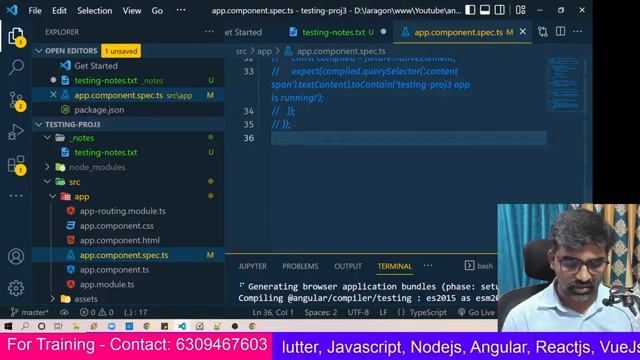This screenshot has width=640, height=360.
Task: Click the code minimap preview
Action: point(565,85)
